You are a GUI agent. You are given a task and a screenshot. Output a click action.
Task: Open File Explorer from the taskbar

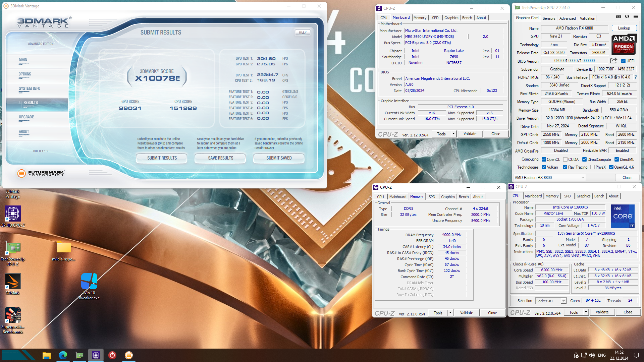coord(47,355)
